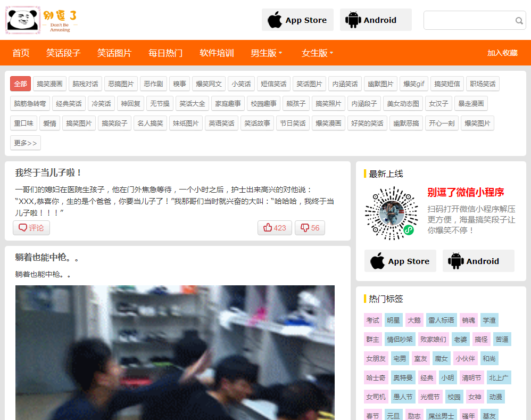Expand the 女生版 dropdown menu
531x420 pixels.
click(x=317, y=53)
